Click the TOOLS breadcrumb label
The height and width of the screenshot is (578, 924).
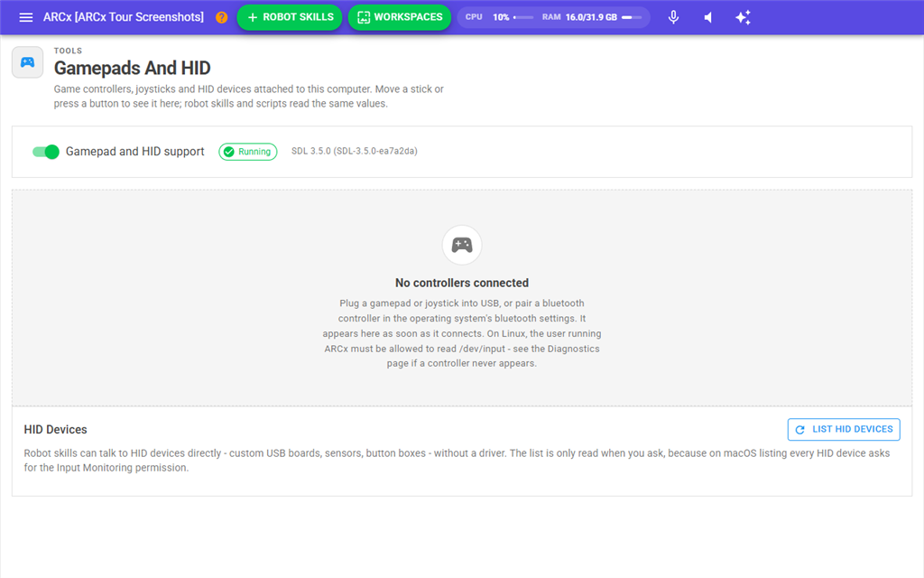68,51
